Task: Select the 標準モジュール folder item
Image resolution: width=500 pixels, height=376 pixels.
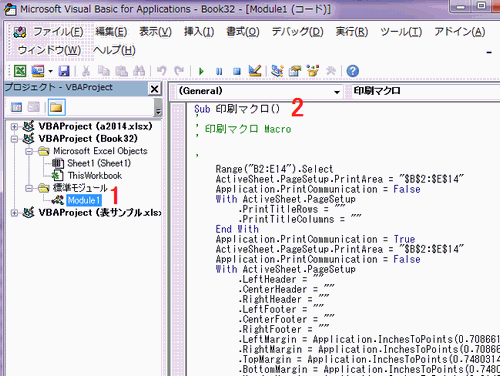Action: (x=80, y=188)
